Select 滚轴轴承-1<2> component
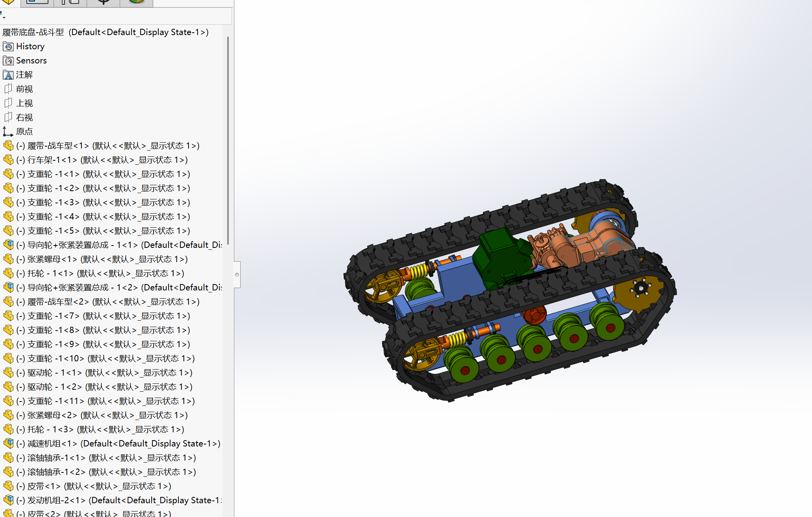 106,472
